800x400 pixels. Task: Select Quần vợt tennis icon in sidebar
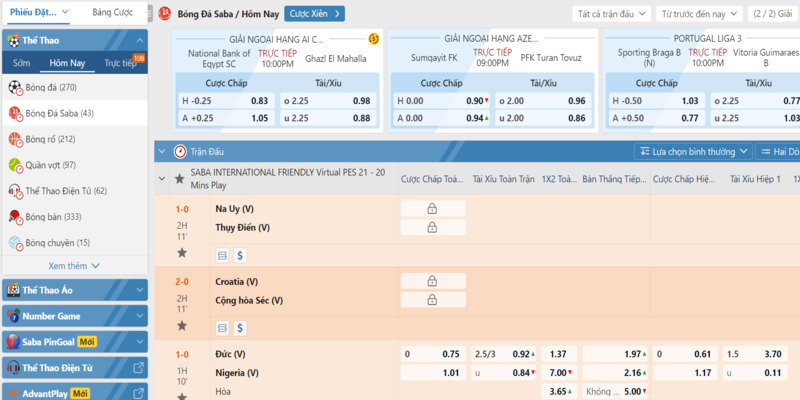(x=16, y=165)
